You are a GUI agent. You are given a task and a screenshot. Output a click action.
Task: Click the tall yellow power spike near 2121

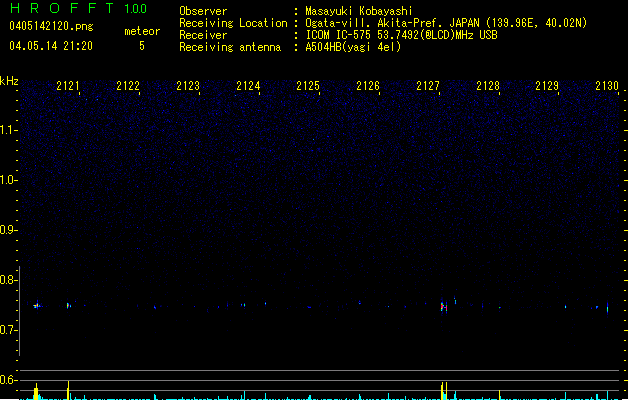tap(68, 390)
